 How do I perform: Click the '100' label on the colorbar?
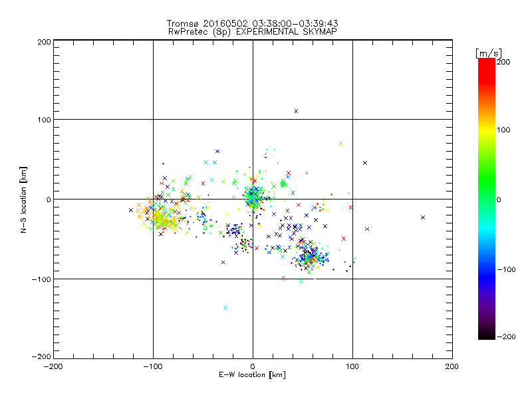tap(503, 130)
